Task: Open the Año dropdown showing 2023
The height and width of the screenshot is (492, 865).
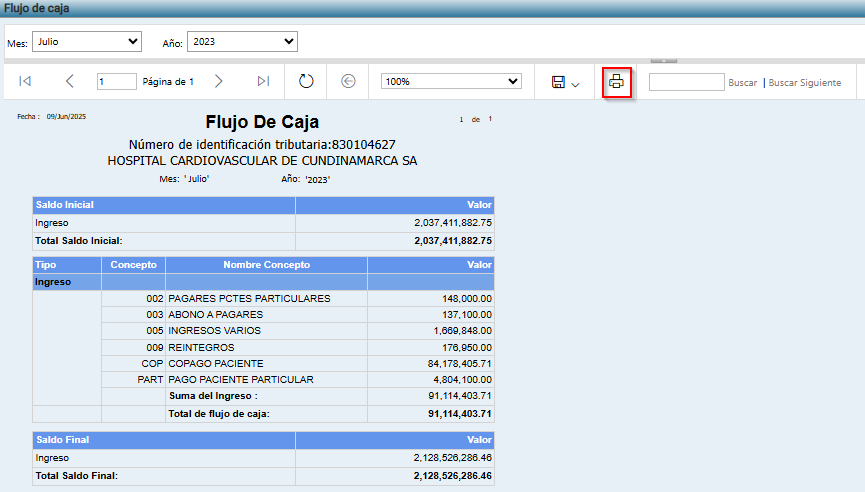Action: click(243, 41)
